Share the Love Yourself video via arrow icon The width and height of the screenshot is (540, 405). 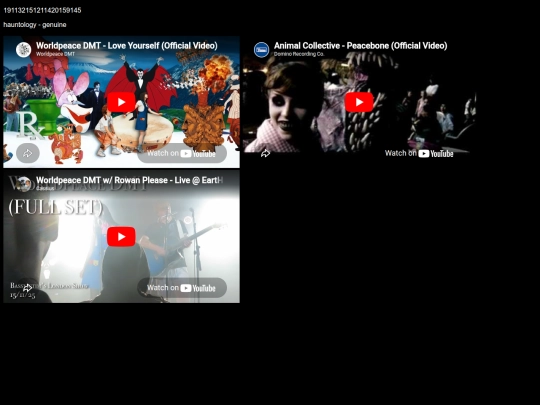tap(28, 153)
